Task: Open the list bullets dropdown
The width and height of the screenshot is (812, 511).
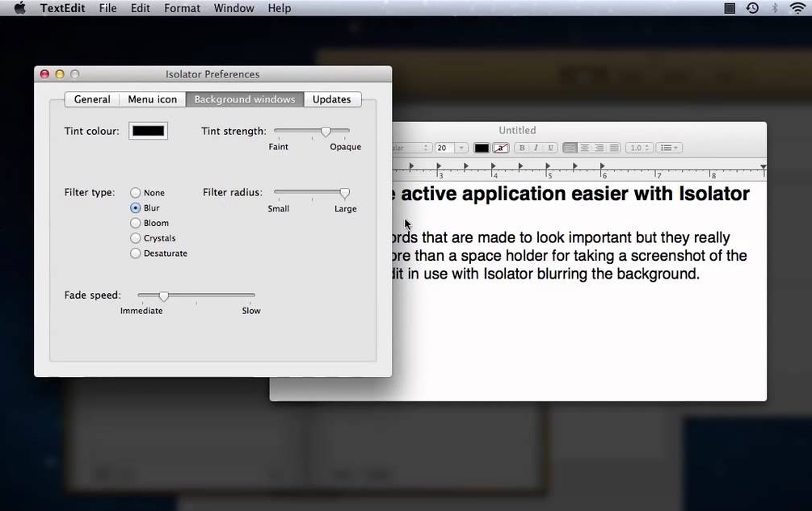Action: pos(669,148)
